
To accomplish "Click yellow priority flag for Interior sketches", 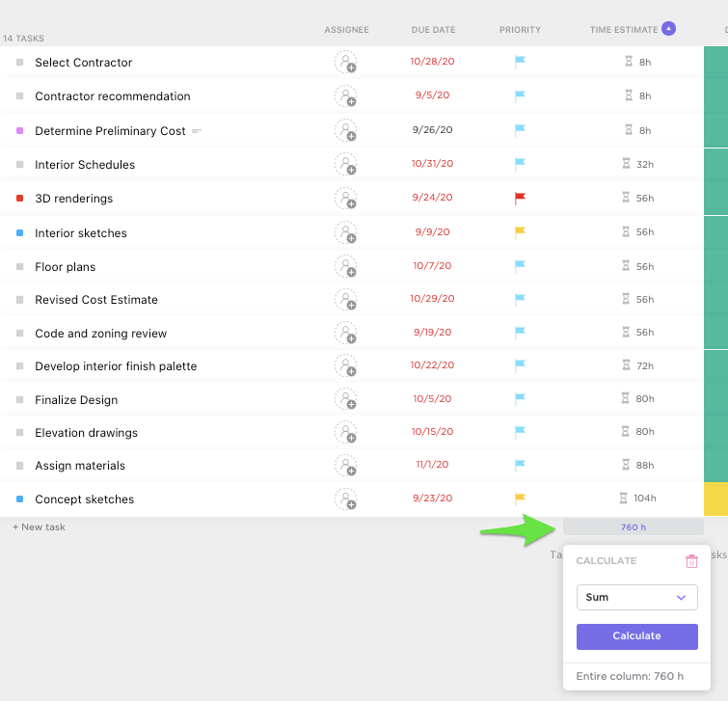I will [x=520, y=232].
